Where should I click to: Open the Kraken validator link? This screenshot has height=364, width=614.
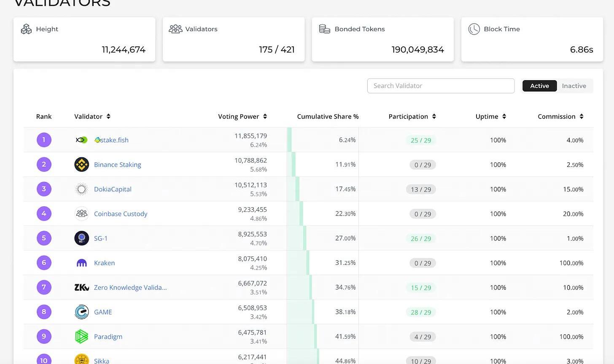[104, 263]
